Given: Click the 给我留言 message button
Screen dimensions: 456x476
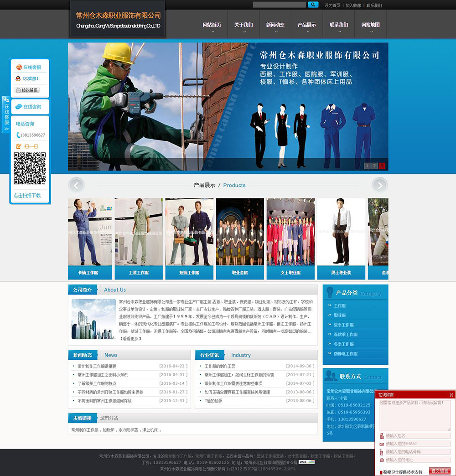Looking at the screenshot, I should [27, 90].
